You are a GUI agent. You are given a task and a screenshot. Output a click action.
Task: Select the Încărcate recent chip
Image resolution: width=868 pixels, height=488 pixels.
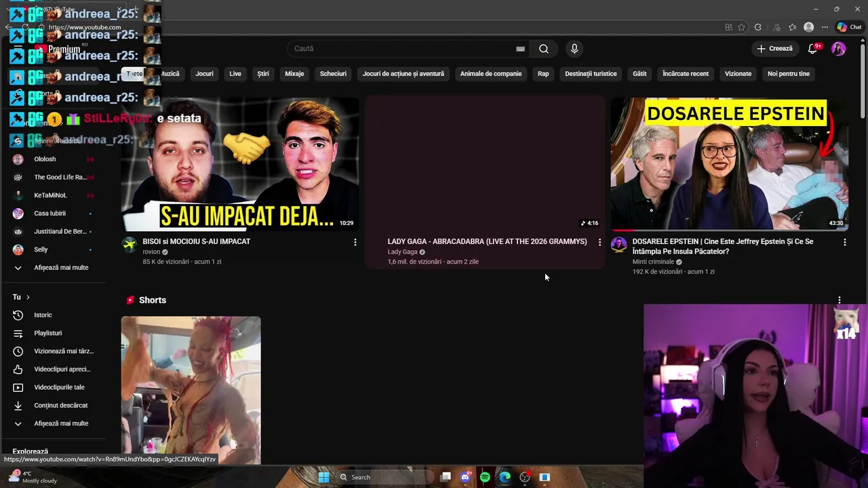[x=686, y=74]
